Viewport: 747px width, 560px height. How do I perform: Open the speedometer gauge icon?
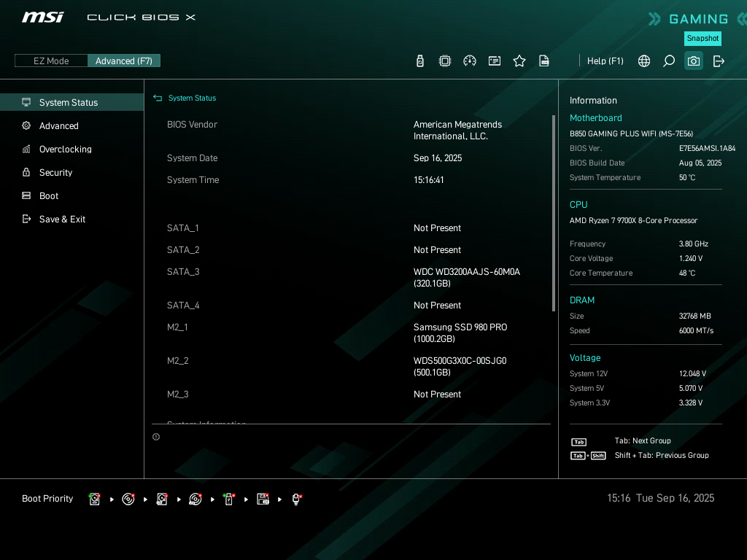coord(470,61)
